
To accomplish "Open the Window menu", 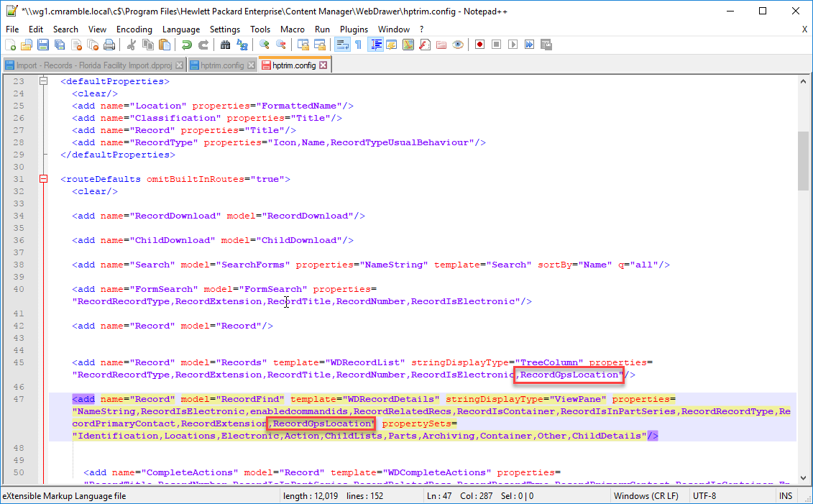I will coord(393,29).
